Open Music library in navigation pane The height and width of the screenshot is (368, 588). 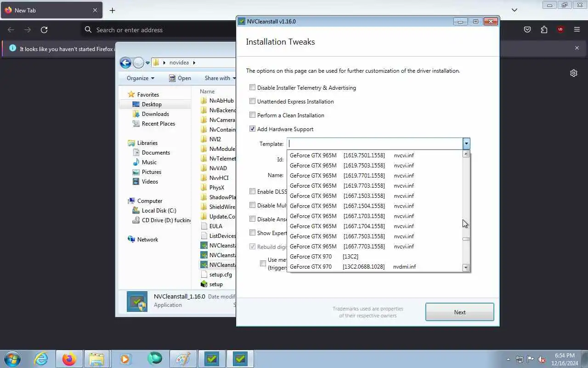tap(149, 162)
